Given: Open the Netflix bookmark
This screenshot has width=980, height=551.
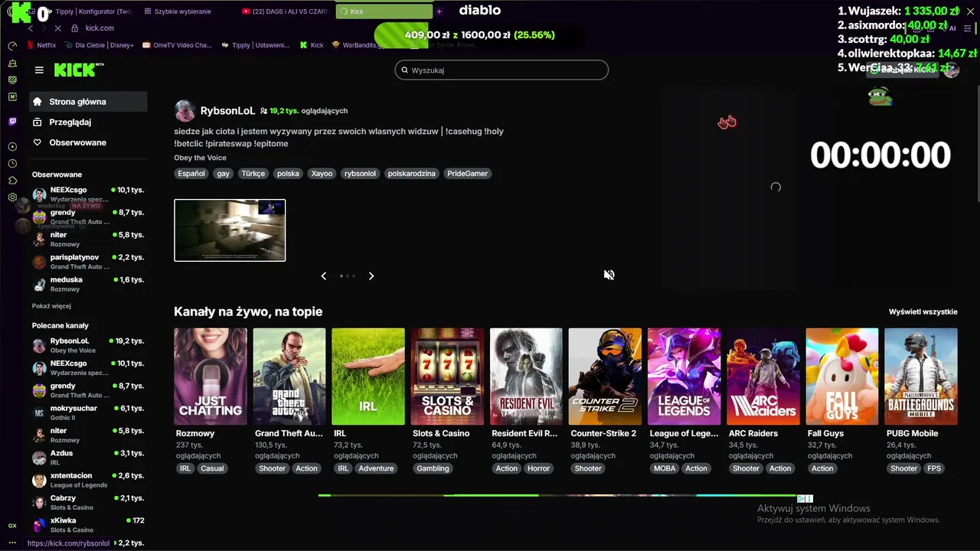Looking at the screenshot, I should click(x=41, y=45).
